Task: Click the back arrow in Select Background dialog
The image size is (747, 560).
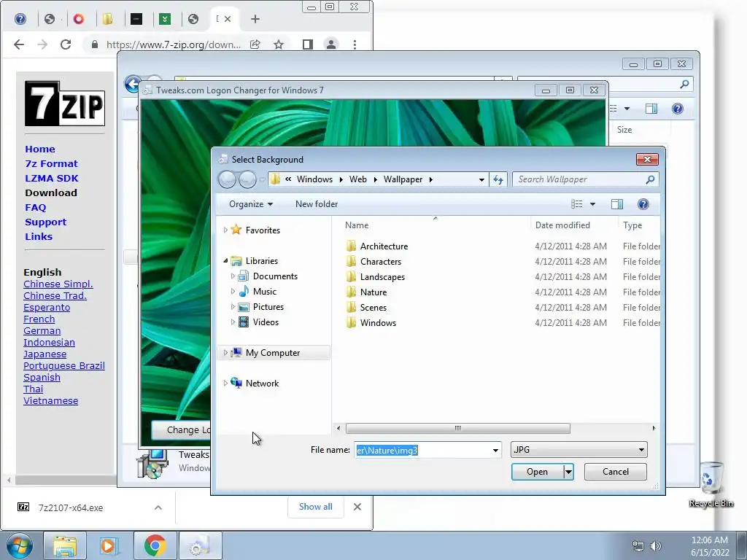Action: point(228,179)
